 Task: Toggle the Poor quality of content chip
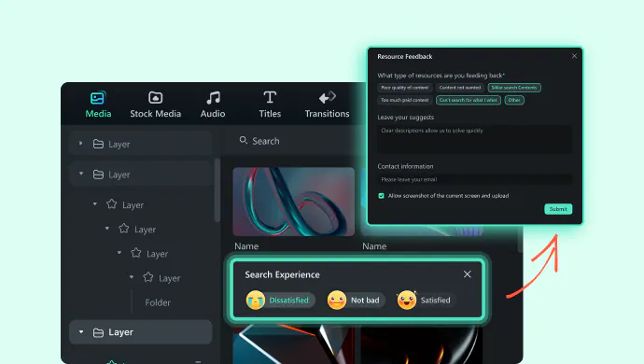(404, 88)
